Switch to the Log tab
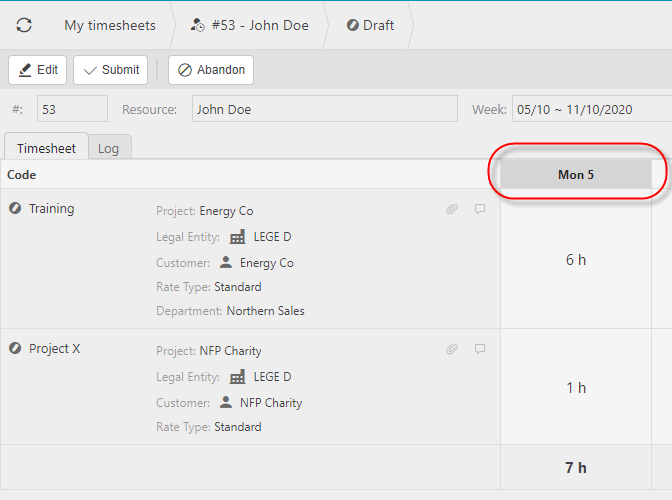This screenshot has height=500, width=672. pyautogui.click(x=108, y=148)
